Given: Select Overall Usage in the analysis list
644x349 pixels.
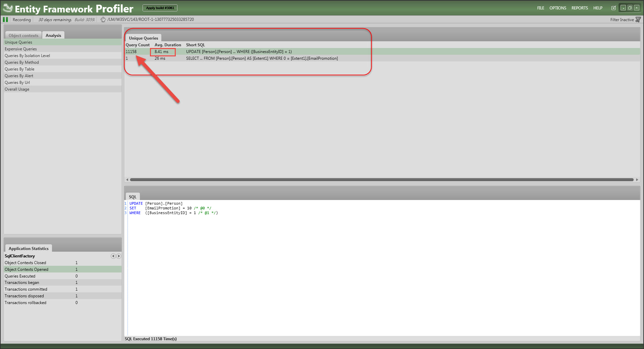Looking at the screenshot, I should click(63, 89).
